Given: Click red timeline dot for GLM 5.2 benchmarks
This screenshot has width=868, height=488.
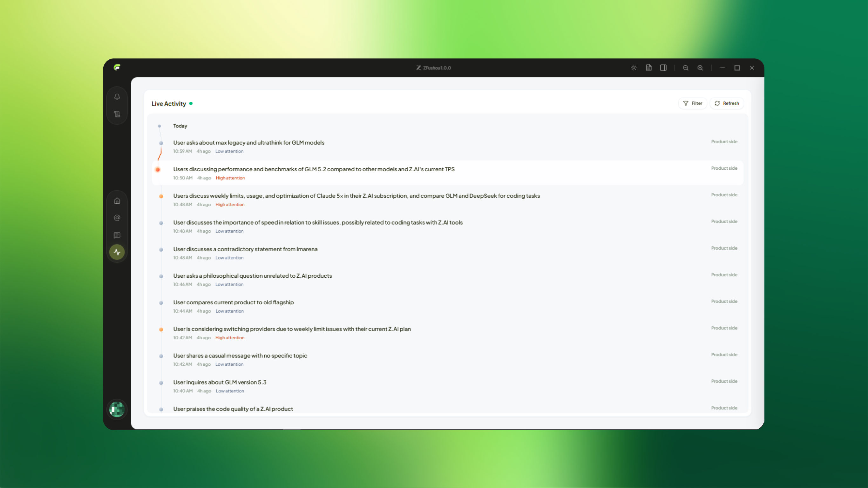Looking at the screenshot, I should [158, 170].
